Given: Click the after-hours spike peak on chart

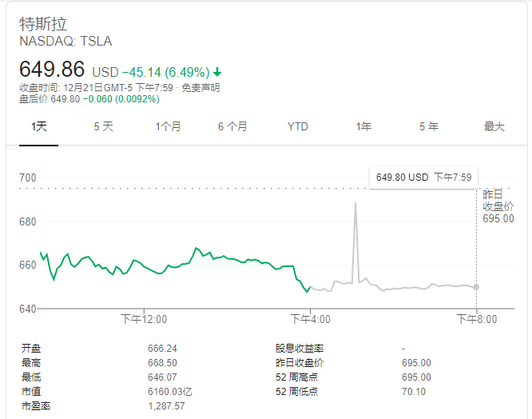Looking at the screenshot, I should coord(354,204).
